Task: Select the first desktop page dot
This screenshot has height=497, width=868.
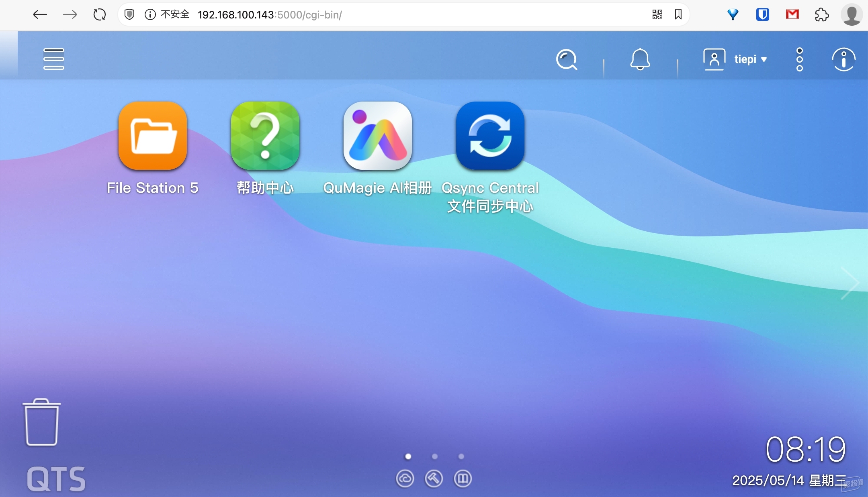Action: [408, 456]
